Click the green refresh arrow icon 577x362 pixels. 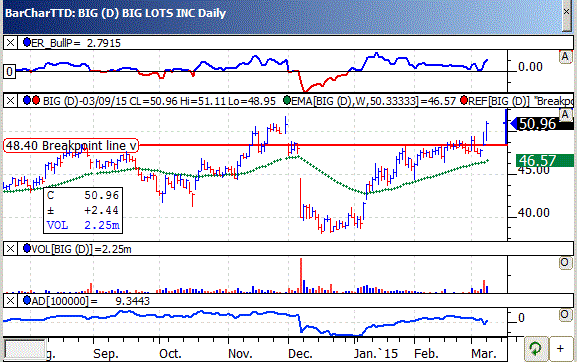point(535,348)
